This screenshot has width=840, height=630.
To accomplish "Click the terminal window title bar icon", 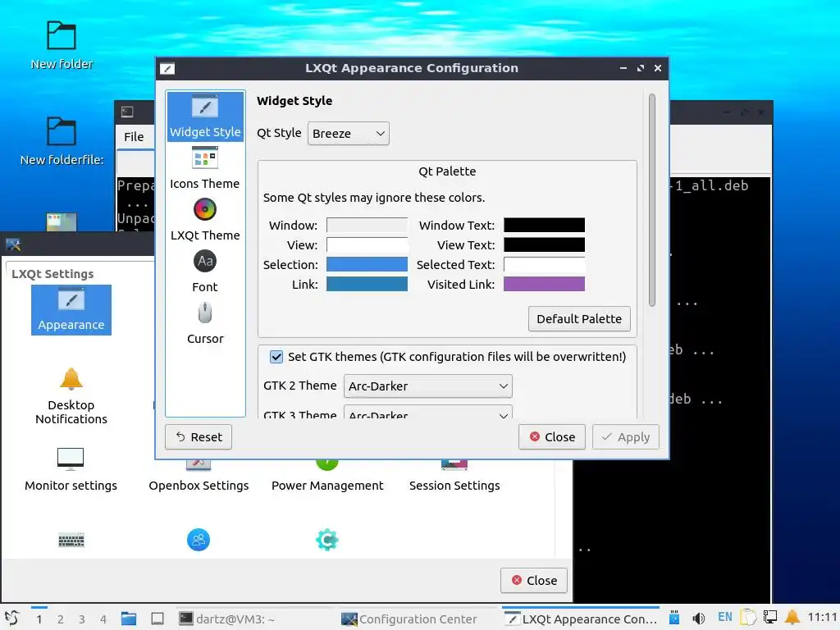I will click(x=127, y=112).
